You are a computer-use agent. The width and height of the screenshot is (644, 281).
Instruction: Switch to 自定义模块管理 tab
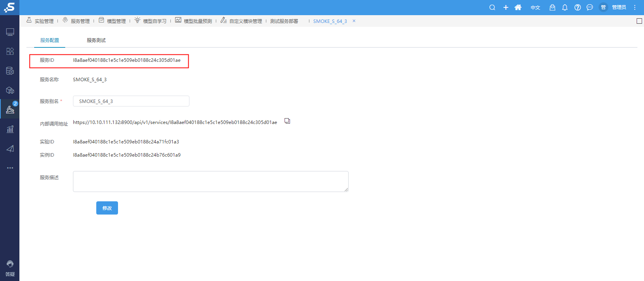[241, 21]
